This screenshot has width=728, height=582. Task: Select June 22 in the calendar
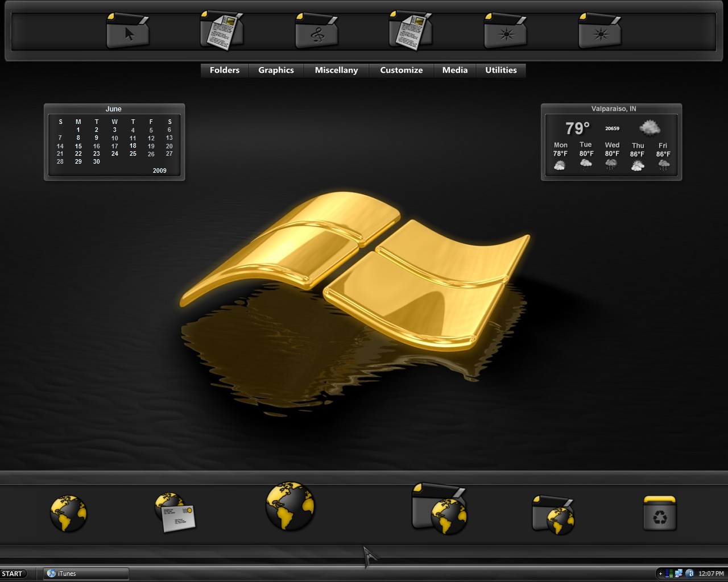[78, 153]
